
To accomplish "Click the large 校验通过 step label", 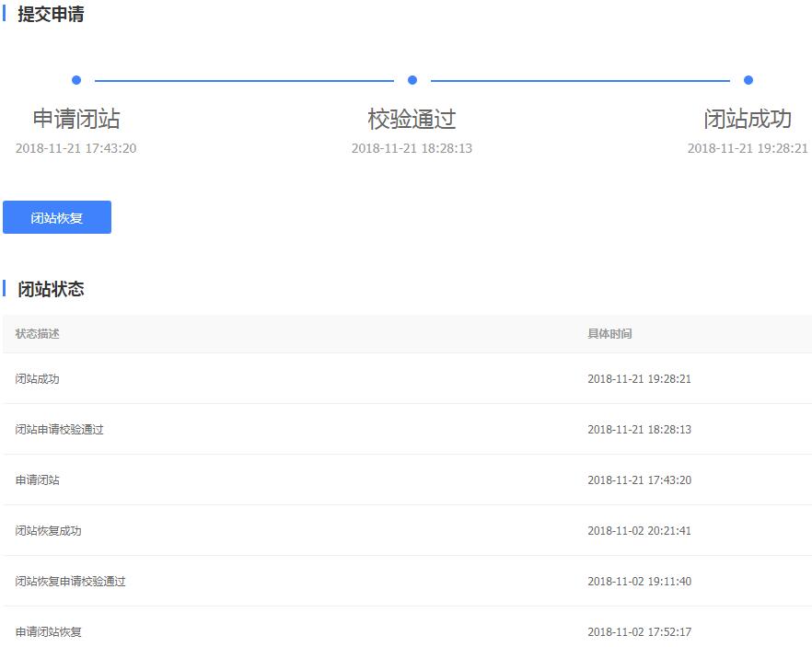I will (412, 119).
